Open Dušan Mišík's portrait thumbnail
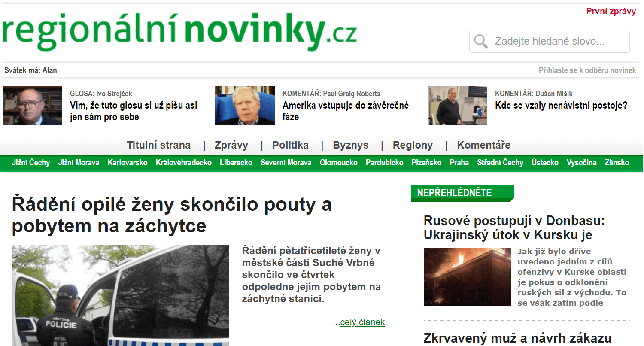This screenshot has width=644, height=346. click(x=457, y=106)
